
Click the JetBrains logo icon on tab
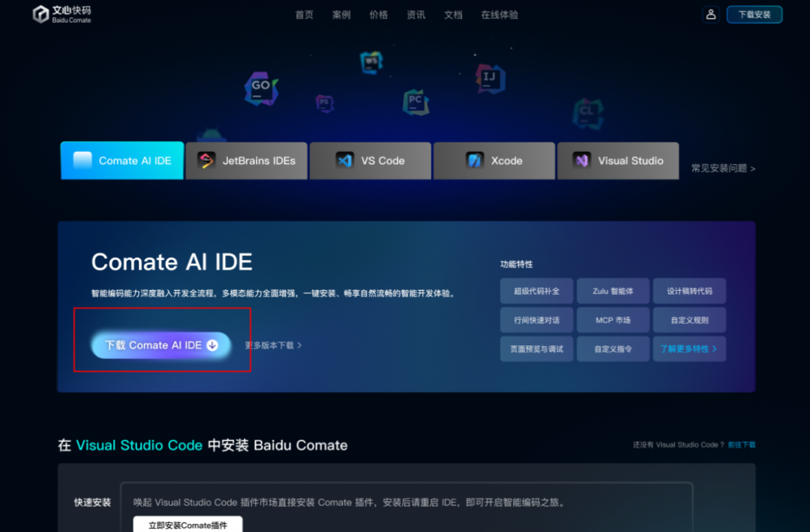[207, 160]
